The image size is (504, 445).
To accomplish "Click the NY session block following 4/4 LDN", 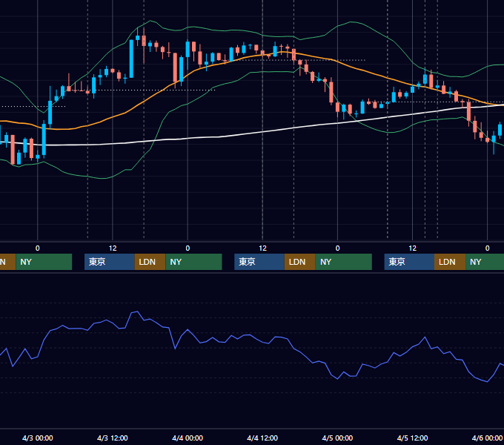I will pos(344,262).
